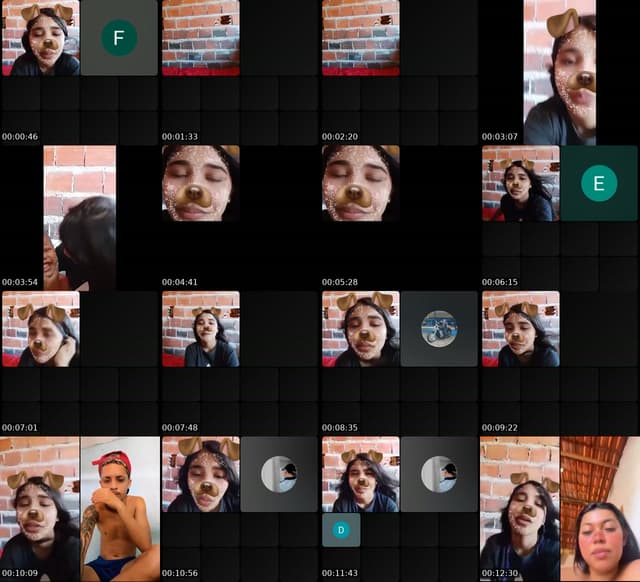Click the 00:10:56 timestamp
The image size is (640, 582).
(180, 573)
